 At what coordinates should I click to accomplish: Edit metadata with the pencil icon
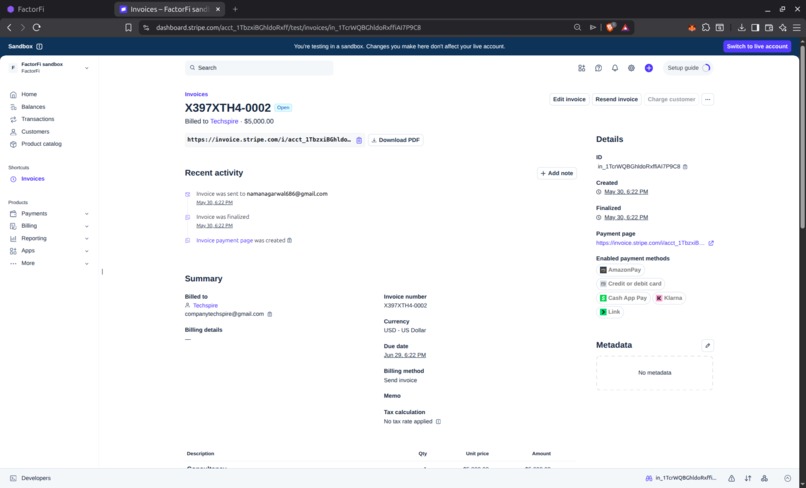tap(707, 346)
